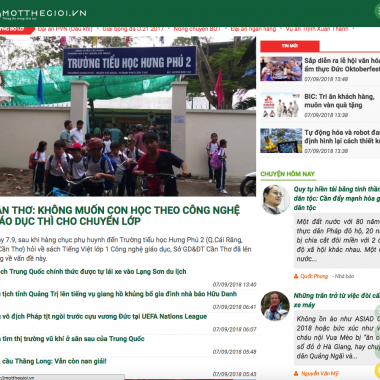
Task: Open UEFA Nations League article link
Action: 103,316
